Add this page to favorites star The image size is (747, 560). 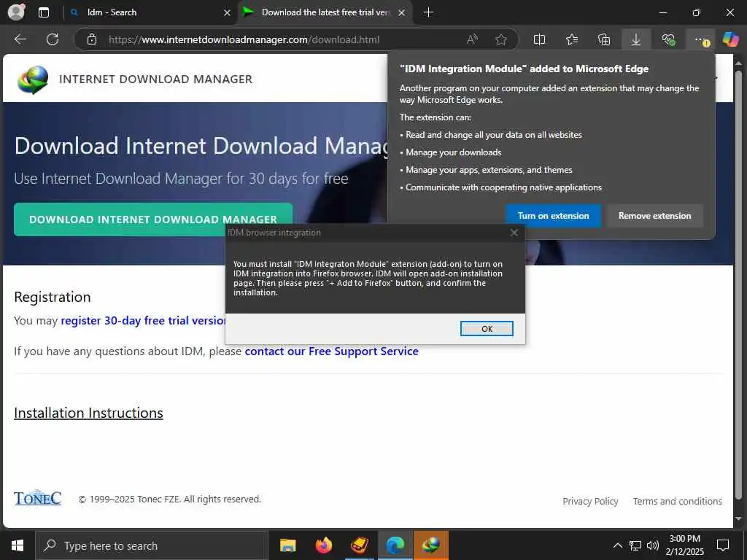click(x=500, y=39)
